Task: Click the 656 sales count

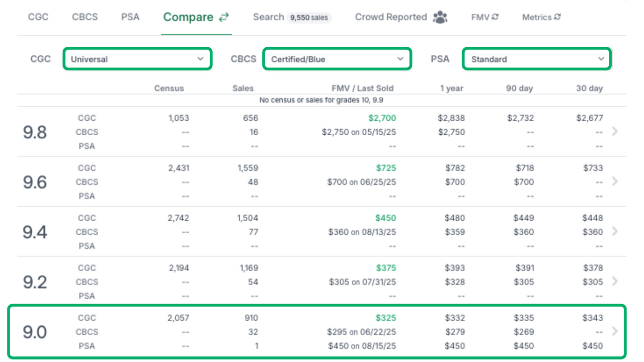Action: (250, 118)
